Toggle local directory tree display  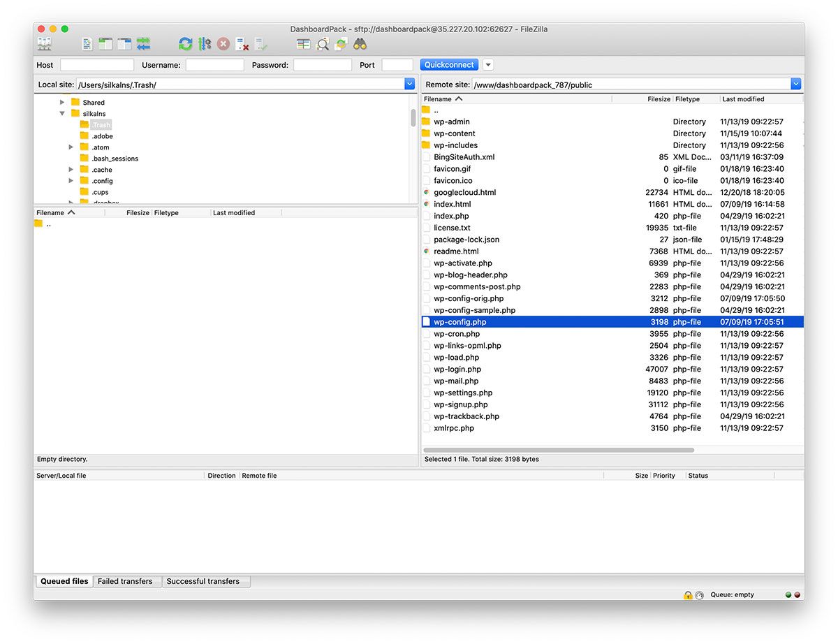tap(105, 44)
